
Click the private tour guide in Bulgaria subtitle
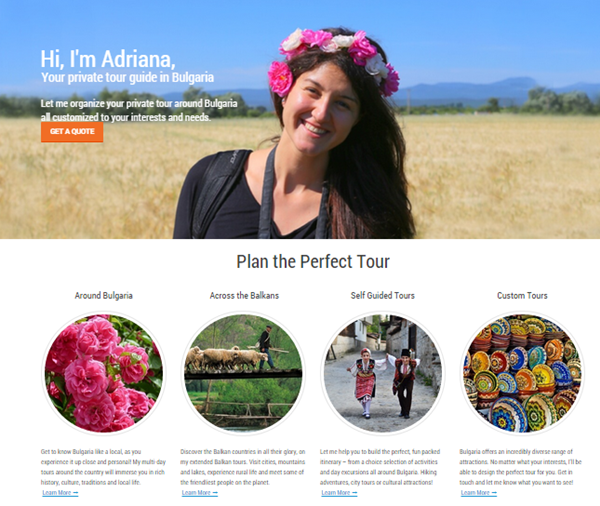point(127,77)
